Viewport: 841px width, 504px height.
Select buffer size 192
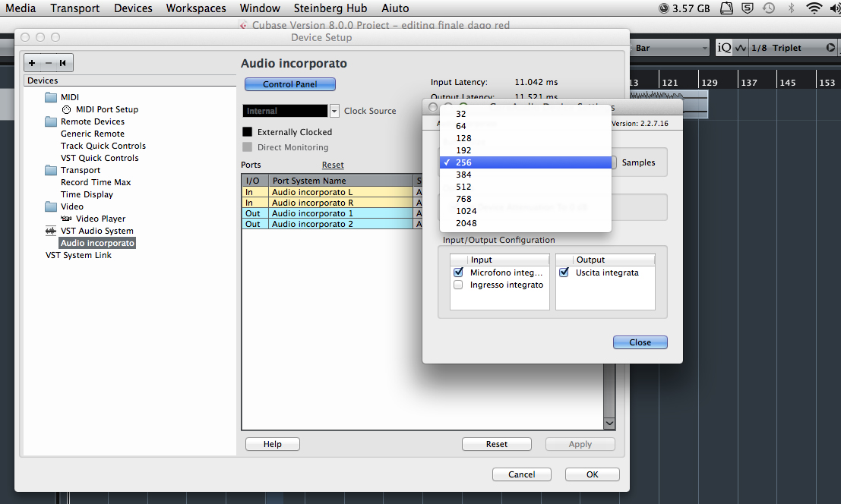coord(526,150)
